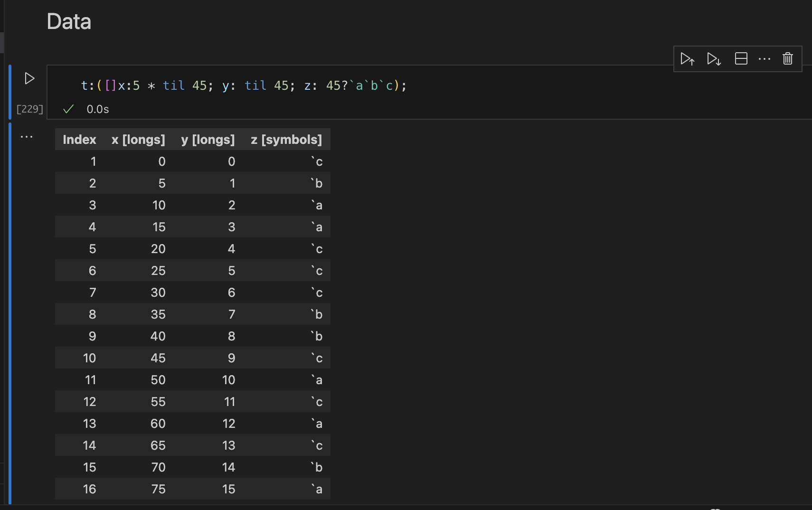Open additional commands from cell toolbar
Screen dimensions: 812x510
[x=765, y=58]
